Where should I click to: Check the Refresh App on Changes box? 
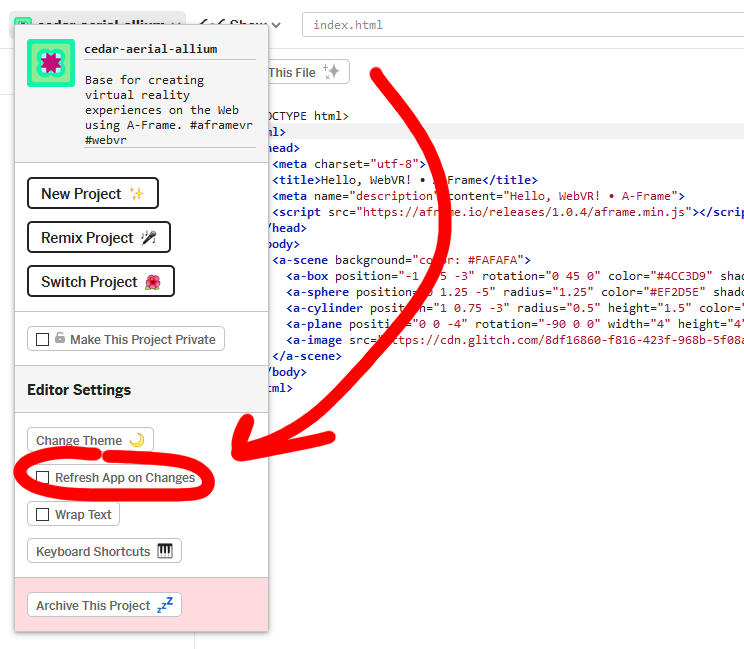[x=42, y=478]
